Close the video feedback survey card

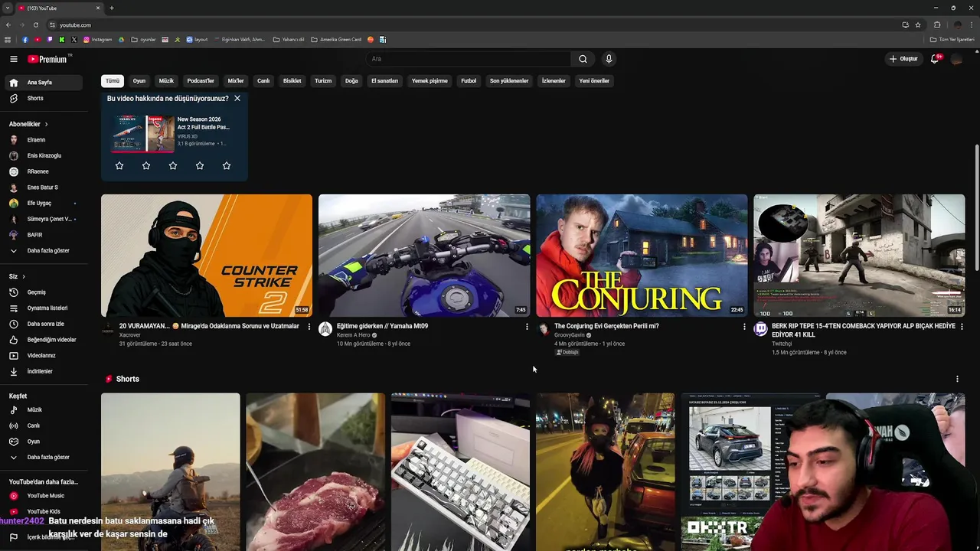point(237,99)
